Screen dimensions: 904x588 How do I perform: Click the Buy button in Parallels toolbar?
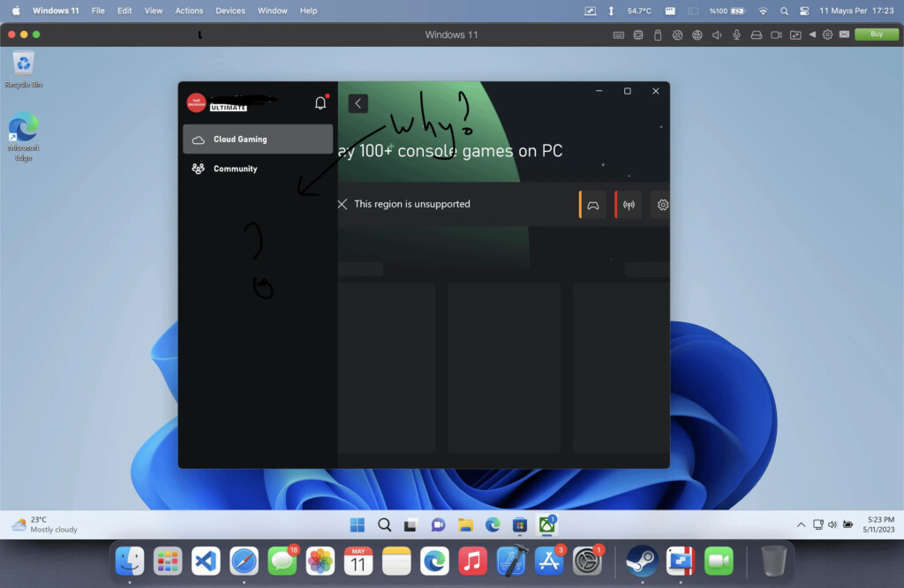tap(877, 34)
